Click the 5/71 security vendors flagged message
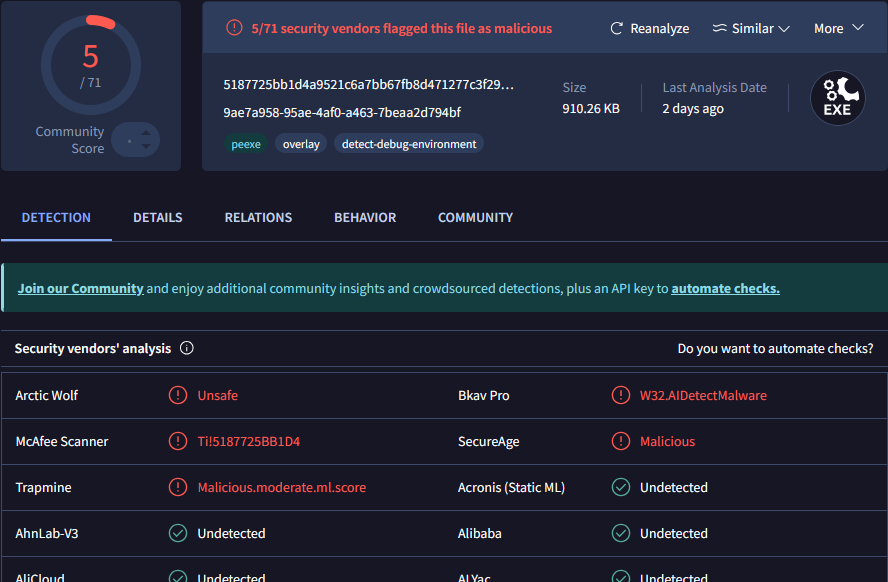This screenshot has height=582, width=888. [x=402, y=28]
